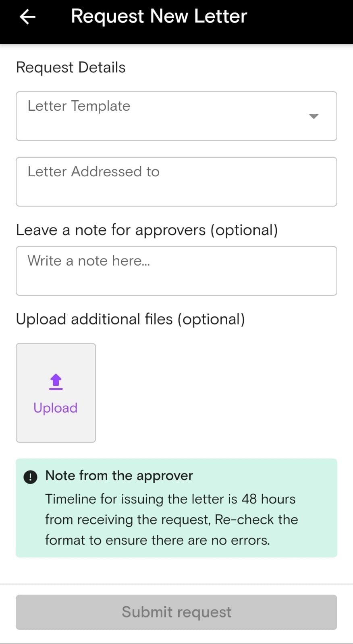Image resolution: width=353 pixels, height=644 pixels.
Task: Click the exclamation info icon
Action: [31, 477]
